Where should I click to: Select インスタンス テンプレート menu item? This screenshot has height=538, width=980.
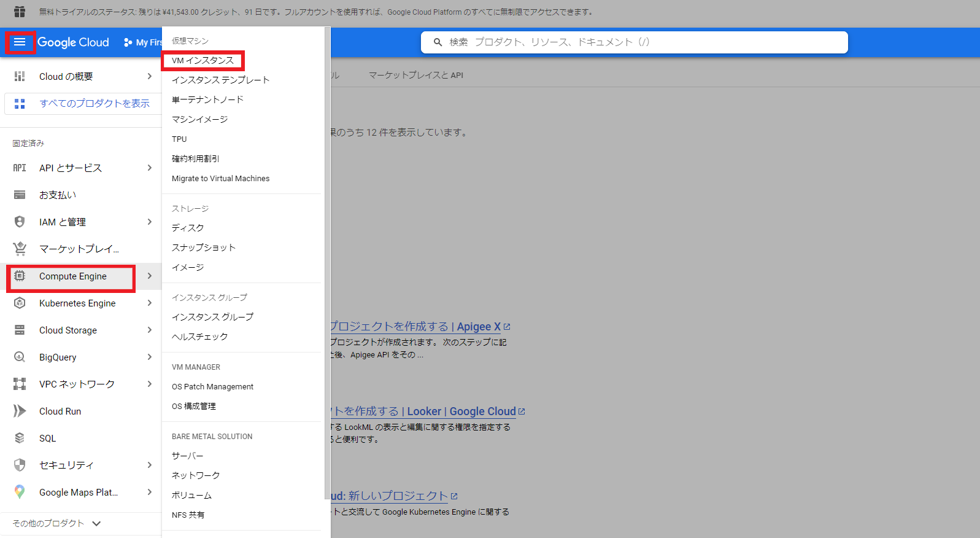(x=220, y=80)
